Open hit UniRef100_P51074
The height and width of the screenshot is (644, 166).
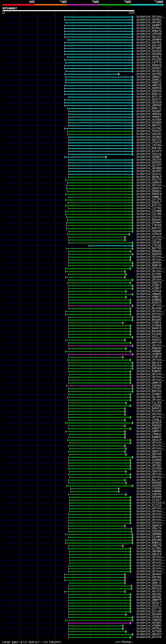pos(149,180)
